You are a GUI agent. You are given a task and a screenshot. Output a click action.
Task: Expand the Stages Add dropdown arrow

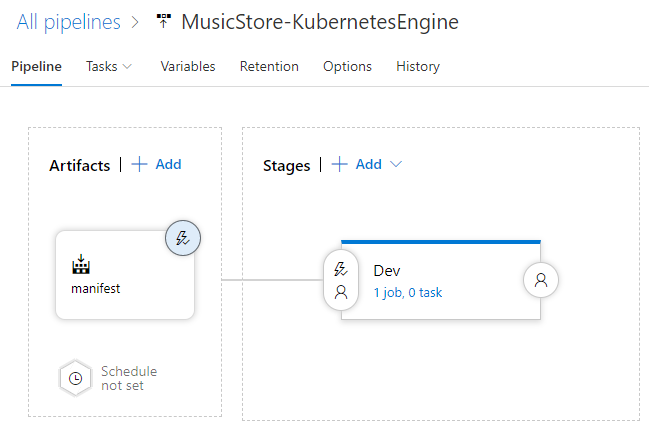(396, 165)
